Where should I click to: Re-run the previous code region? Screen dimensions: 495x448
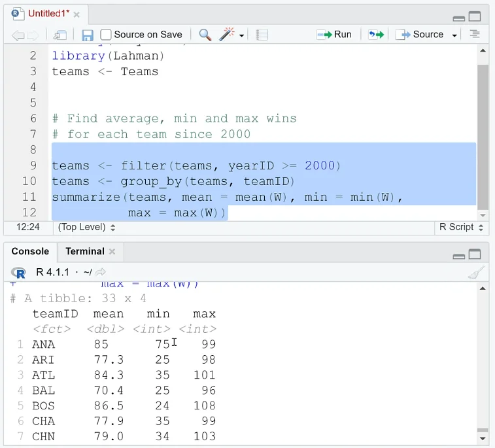376,35
